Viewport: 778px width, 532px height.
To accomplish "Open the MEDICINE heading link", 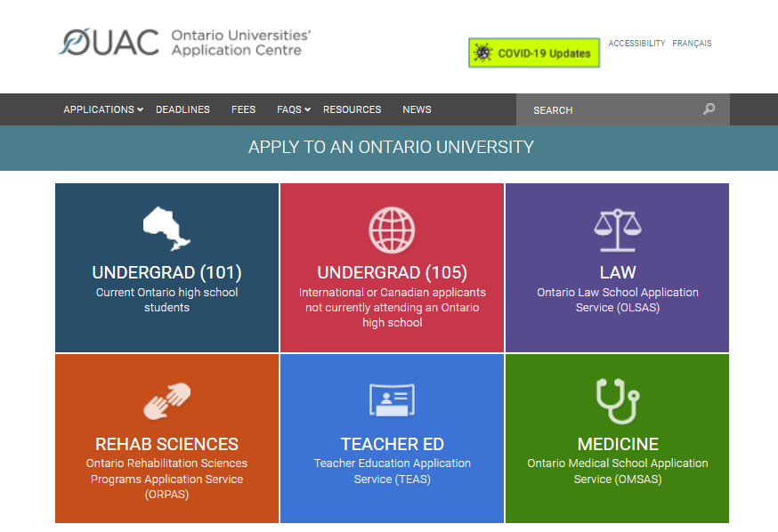I will [618, 444].
